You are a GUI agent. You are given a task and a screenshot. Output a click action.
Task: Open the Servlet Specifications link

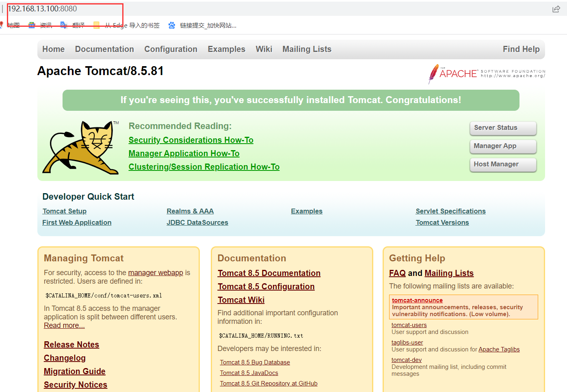pos(451,211)
